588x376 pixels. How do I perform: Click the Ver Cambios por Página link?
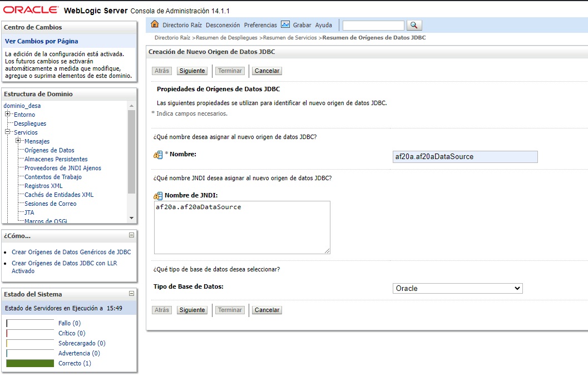coord(42,41)
